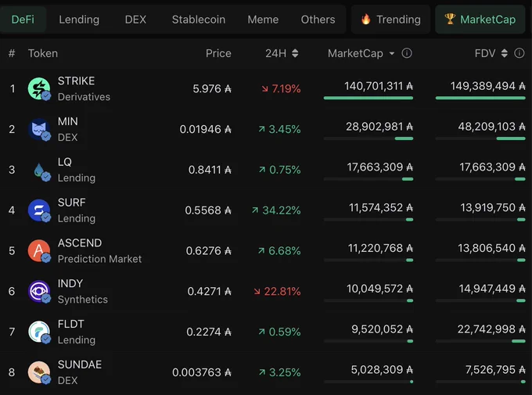Open the Others tab
The image size is (532, 395).
point(318,20)
